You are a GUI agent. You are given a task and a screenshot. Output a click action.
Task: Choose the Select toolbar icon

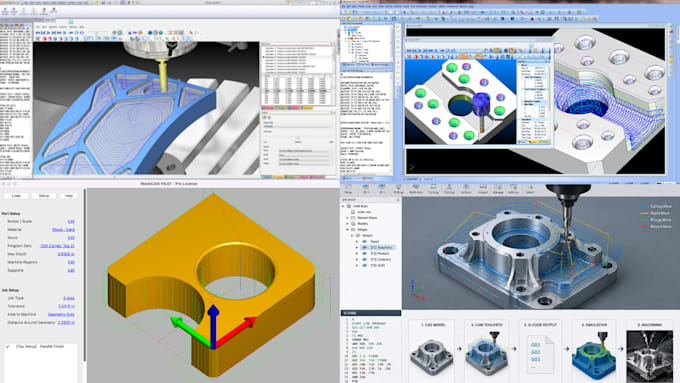(530, 189)
